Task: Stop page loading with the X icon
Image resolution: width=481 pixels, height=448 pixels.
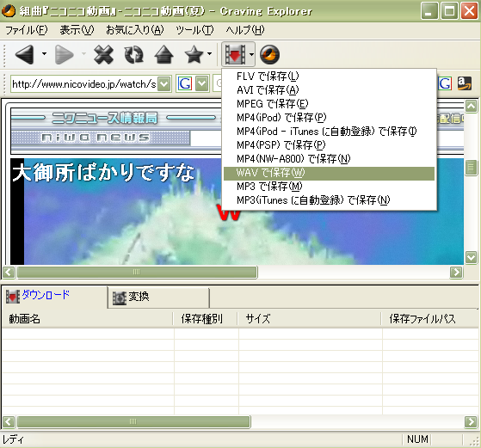Action: pyautogui.click(x=103, y=54)
